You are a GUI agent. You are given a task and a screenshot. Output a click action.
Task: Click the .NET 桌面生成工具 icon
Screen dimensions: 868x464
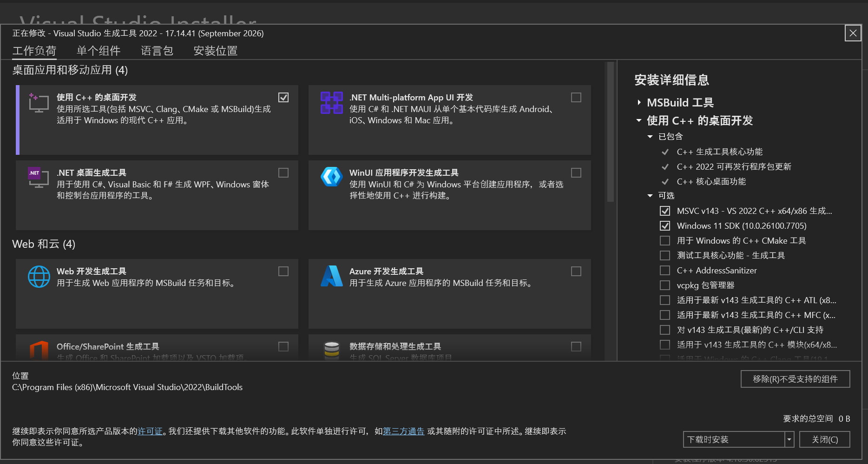coord(39,178)
